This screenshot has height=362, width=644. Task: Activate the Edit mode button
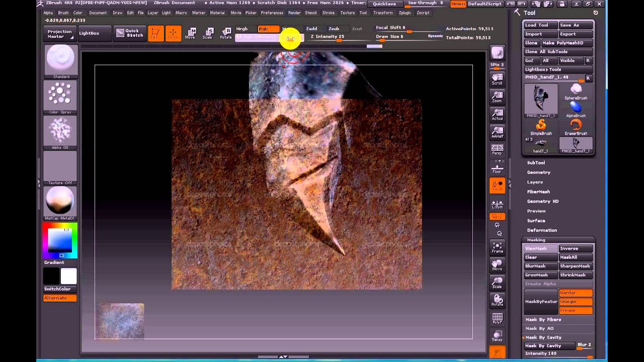click(x=155, y=33)
